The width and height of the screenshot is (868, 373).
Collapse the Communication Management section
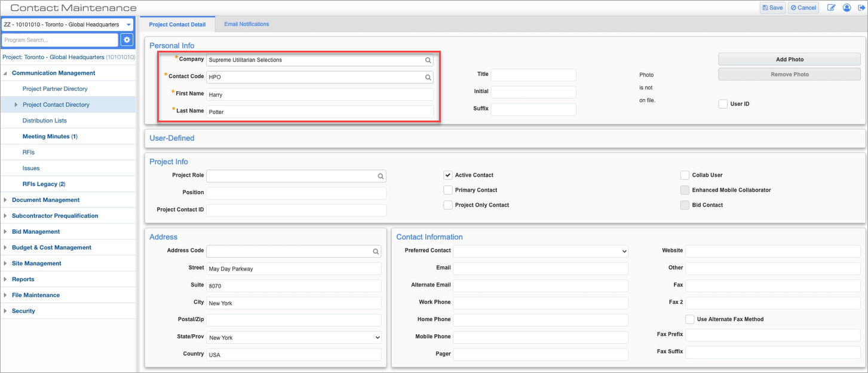tap(6, 73)
